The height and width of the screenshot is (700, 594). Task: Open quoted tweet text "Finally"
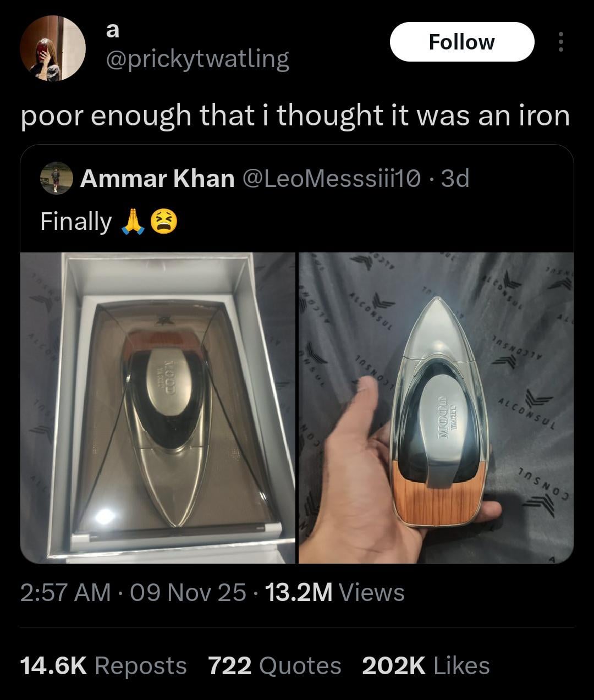(76, 222)
